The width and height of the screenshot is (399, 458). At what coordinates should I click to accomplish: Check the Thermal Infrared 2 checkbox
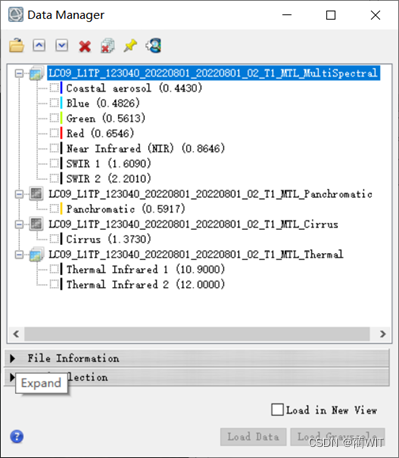pyautogui.click(x=54, y=284)
